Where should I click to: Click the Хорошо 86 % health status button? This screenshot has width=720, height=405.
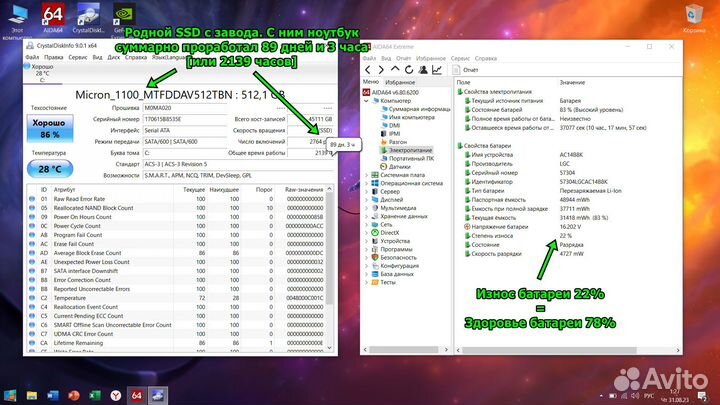click(x=50, y=129)
